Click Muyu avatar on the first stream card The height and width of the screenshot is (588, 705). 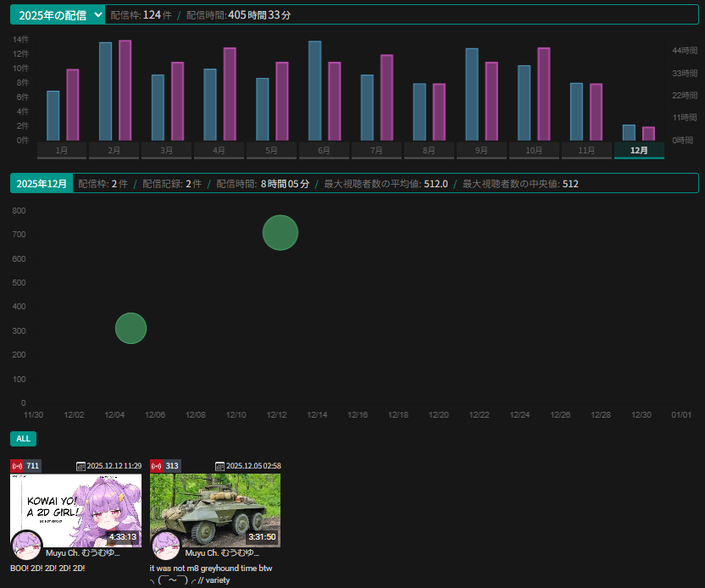[x=27, y=546]
